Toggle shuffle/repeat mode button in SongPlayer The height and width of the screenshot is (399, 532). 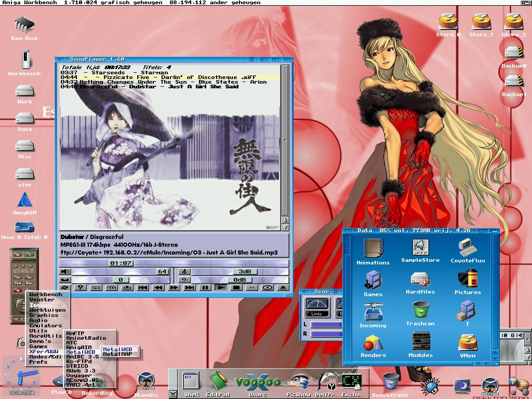pos(65,288)
